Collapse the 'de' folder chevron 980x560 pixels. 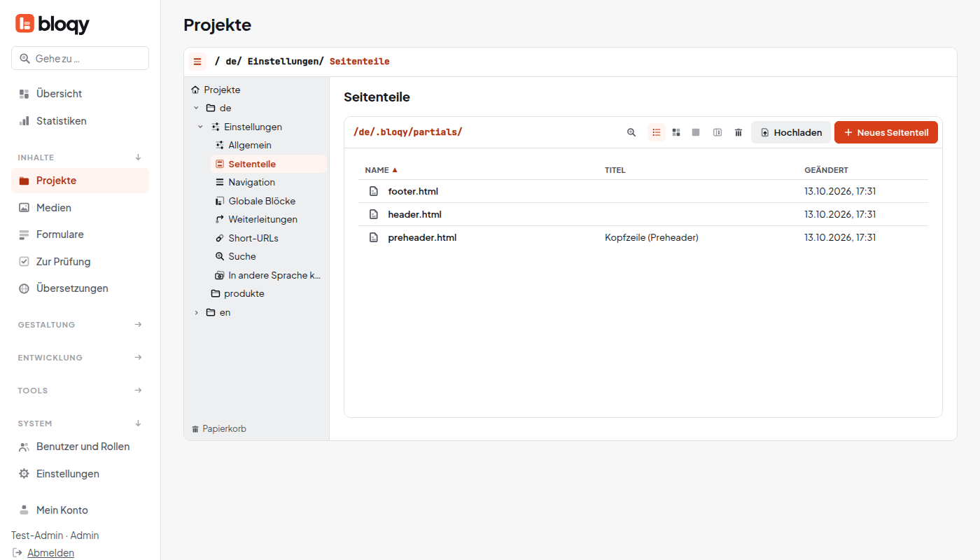(196, 108)
